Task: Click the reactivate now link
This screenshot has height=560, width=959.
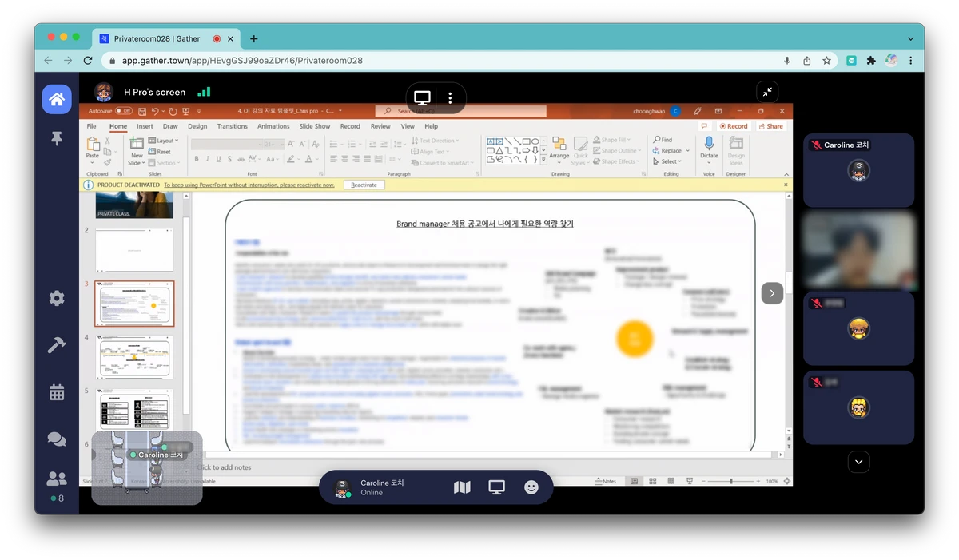Action: pos(249,185)
